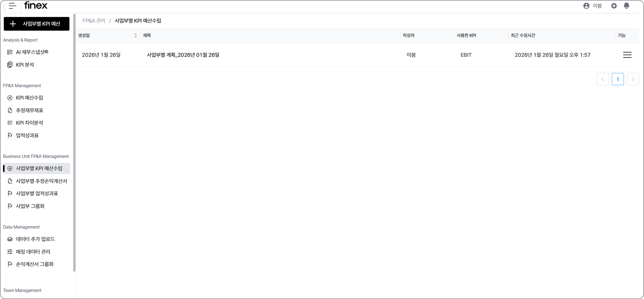Image resolution: width=644 pixels, height=299 pixels.
Task: Select KPI 차이분석 menu item
Action: point(30,123)
